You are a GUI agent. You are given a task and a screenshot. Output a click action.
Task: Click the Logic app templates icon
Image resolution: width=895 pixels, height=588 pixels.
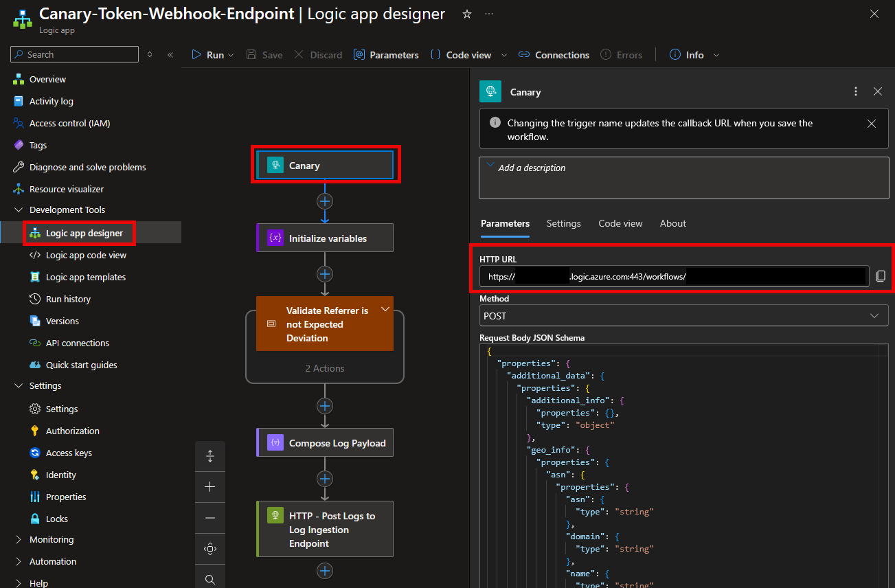point(35,277)
